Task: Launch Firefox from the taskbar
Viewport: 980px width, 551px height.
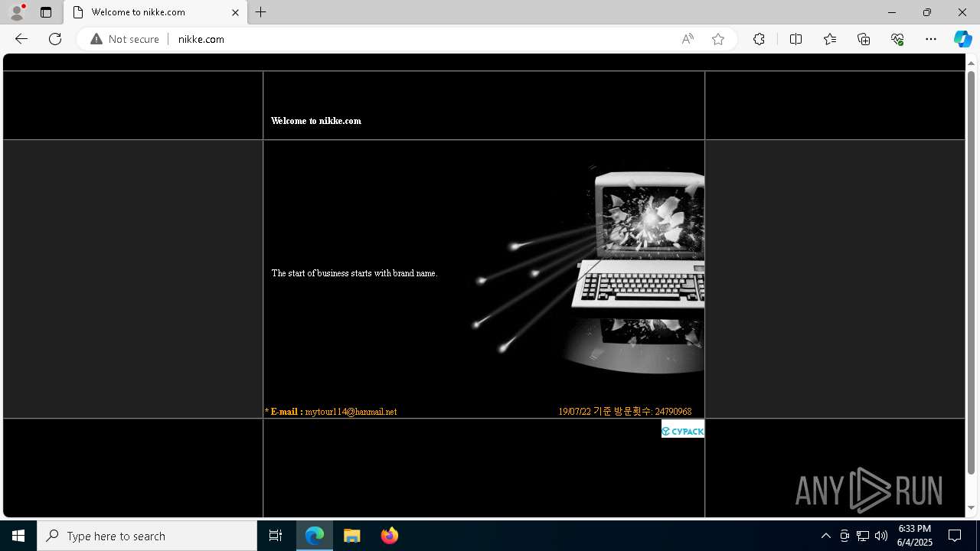Action: click(x=390, y=536)
